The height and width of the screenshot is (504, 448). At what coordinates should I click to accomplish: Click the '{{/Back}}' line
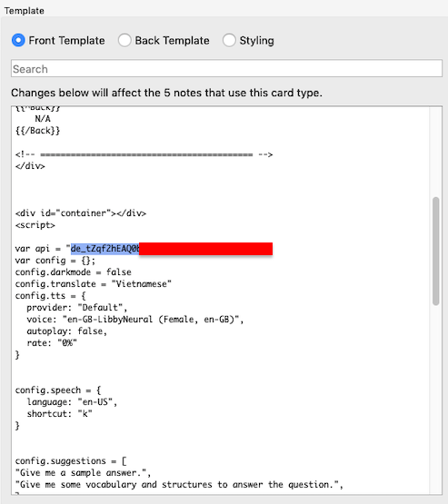point(37,131)
